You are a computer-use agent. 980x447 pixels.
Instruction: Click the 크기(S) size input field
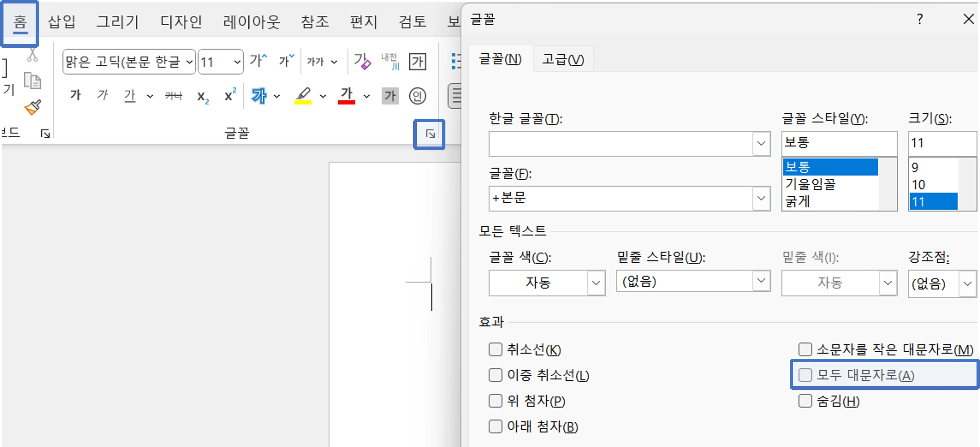point(942,143)
